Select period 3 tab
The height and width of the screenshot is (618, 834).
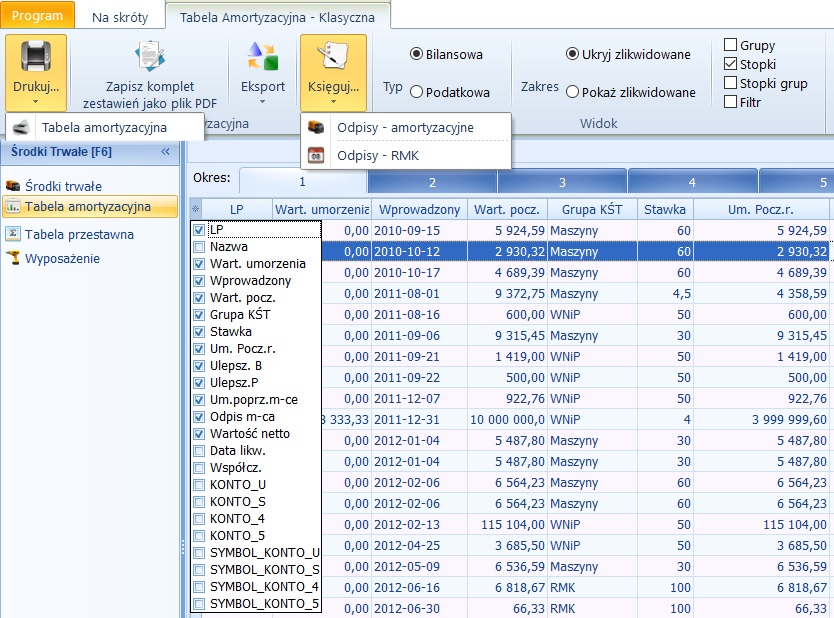click(x=562, y=182)
